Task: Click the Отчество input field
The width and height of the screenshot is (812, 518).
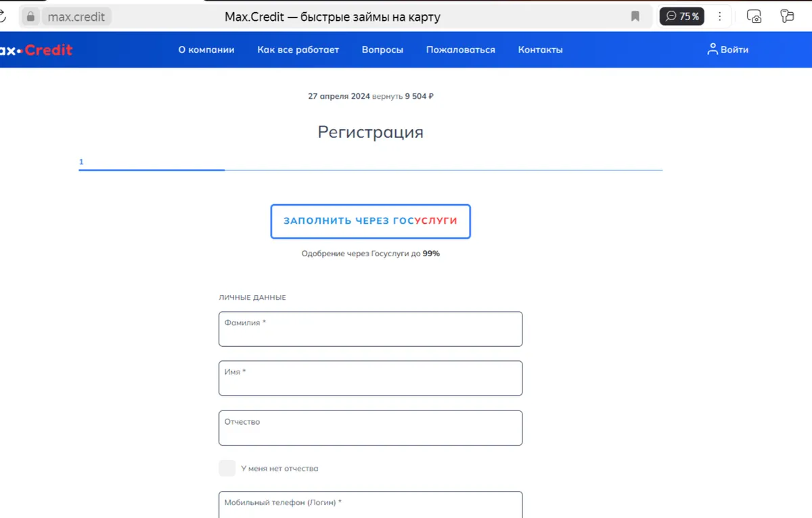Action: point(370,428)
